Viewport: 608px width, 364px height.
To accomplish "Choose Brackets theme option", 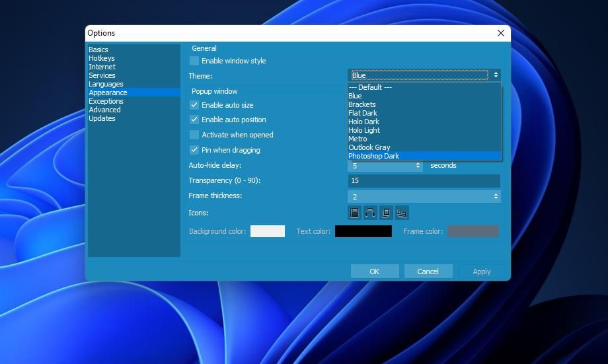I will click(x=424, y=104).
